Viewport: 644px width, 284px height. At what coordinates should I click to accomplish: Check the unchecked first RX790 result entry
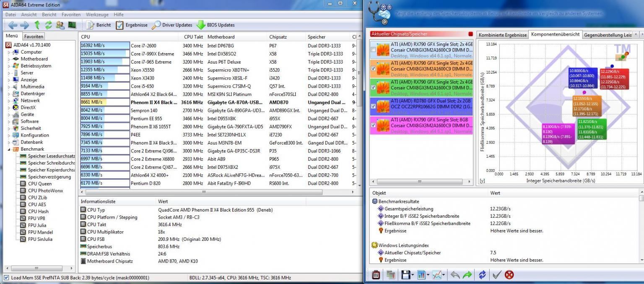pos(374,50)
